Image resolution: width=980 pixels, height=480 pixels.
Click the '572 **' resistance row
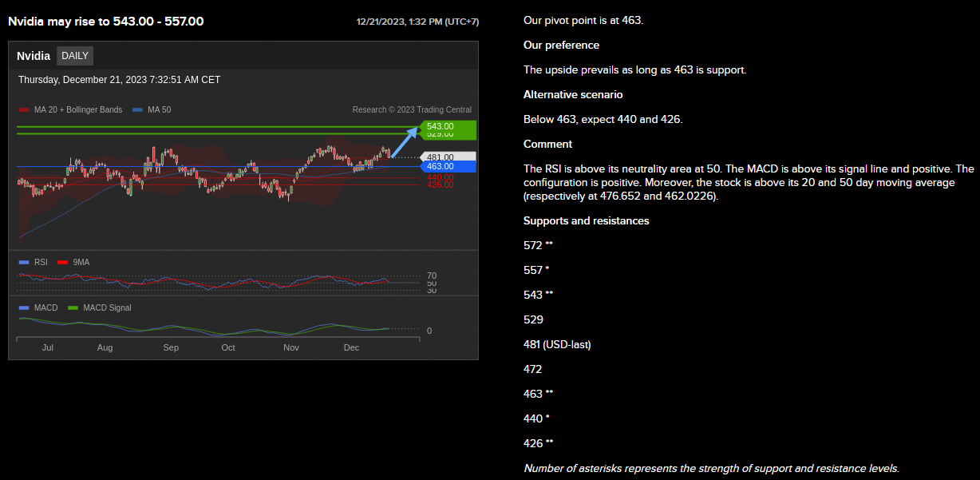click(538, 245)
